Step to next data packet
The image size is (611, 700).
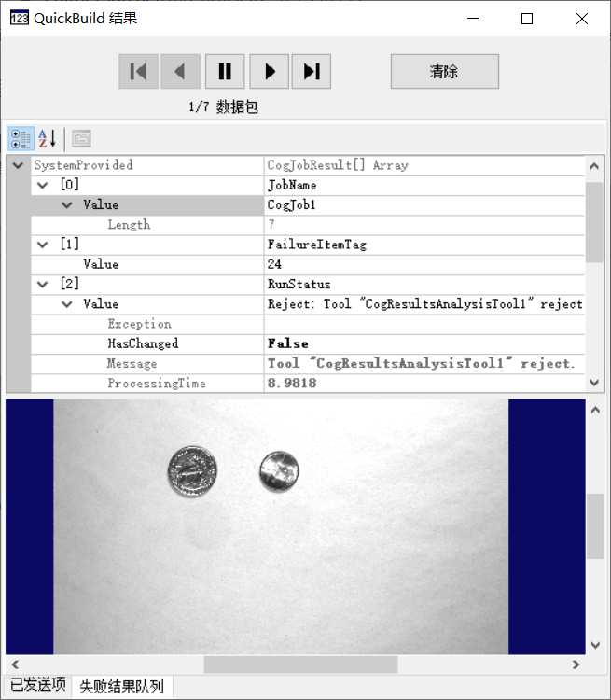pyautogui.click(x=270, y=72)
